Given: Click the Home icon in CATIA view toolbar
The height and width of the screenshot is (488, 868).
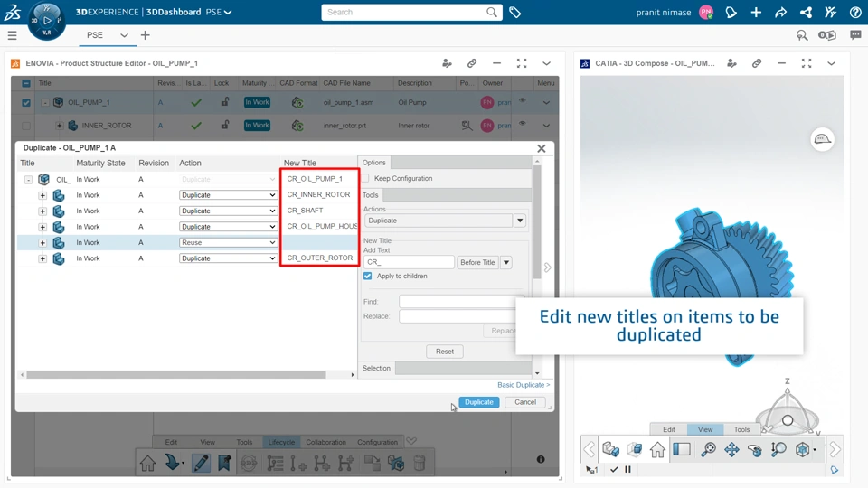Looking at the screenshot, I should [657, 449].
